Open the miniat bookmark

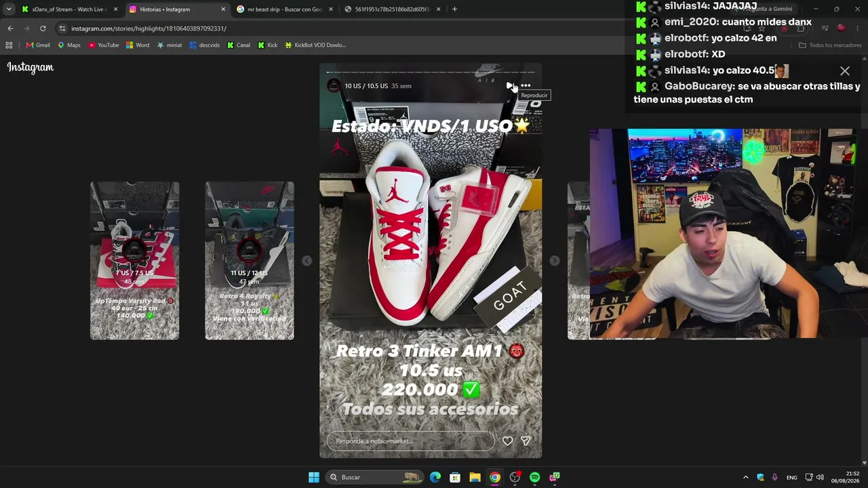(170, 45)
